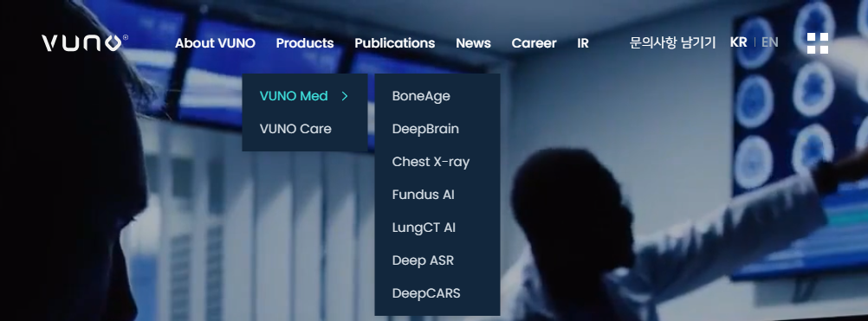Screen dimensions: 868x321
Task: Open the Products menu
Action: [x=305, y=43]
